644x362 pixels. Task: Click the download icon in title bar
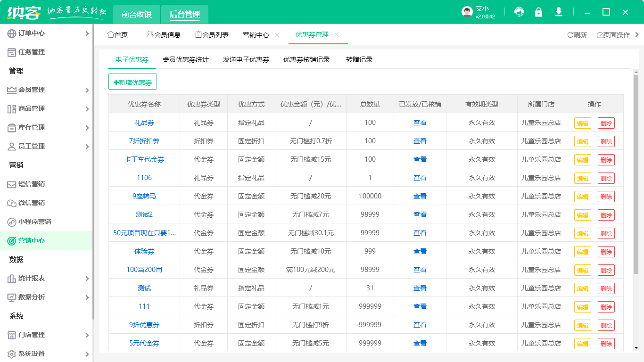[559, 12]
